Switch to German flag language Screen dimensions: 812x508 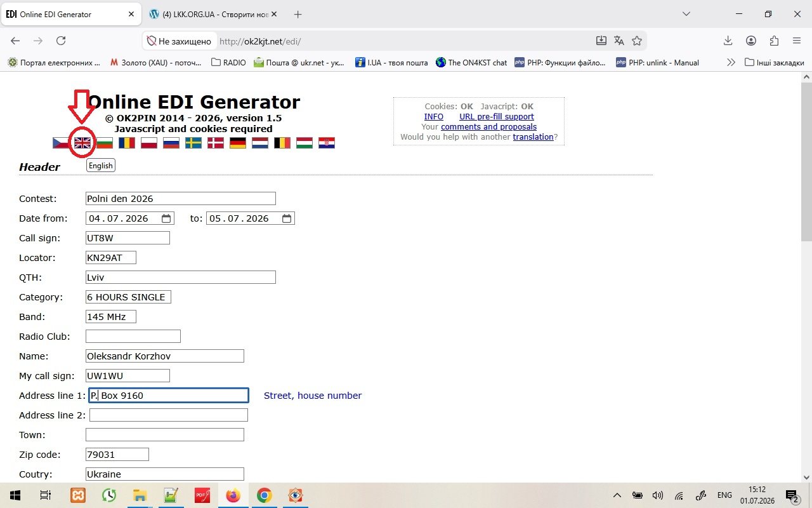click(x=238, y=144)
